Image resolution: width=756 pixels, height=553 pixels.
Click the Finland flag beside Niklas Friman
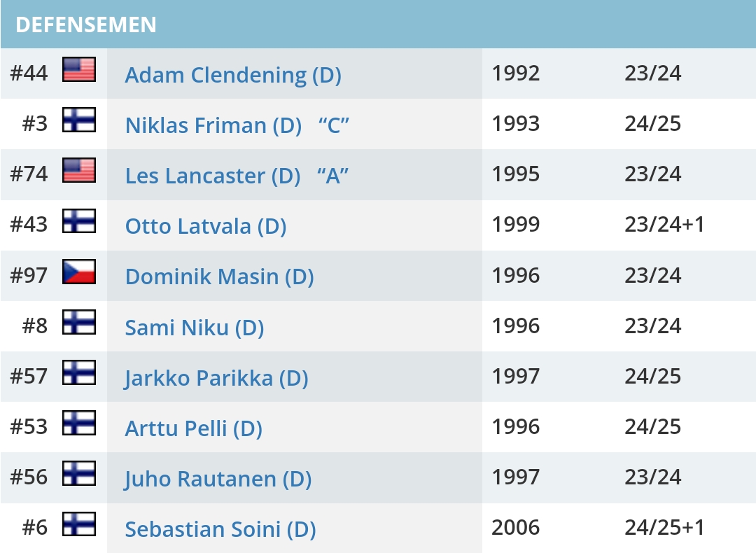[x=79, y=120]
